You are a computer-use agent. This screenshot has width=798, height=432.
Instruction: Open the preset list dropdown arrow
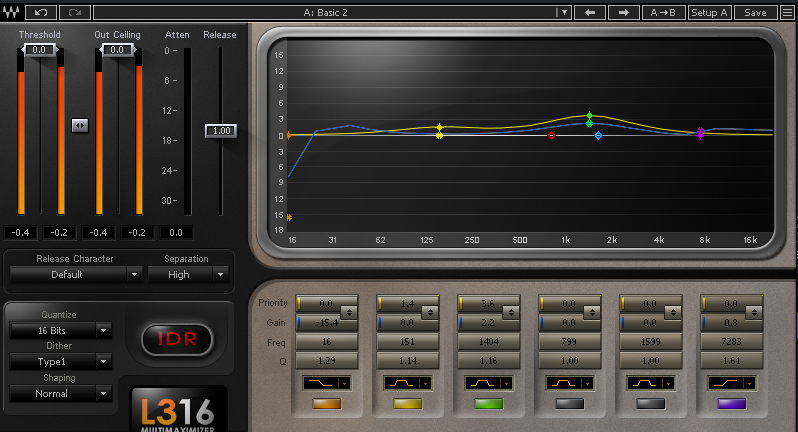[563, 12]
